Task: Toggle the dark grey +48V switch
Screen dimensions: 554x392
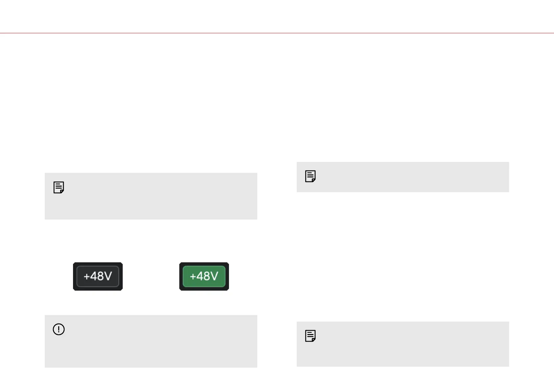Action: pos(98,276)
